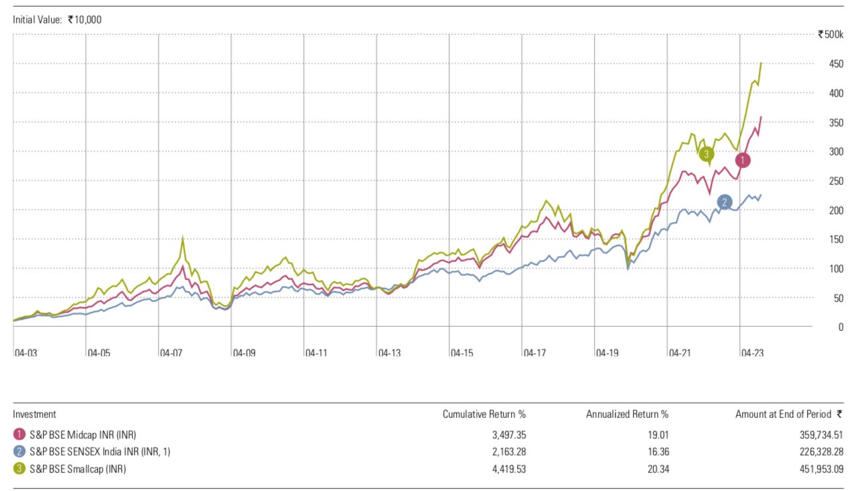Image resolution: width=868 pixels, height=491 pixels.
Task: Click the 04-23 x-axis date label
Action: (752, 352)
